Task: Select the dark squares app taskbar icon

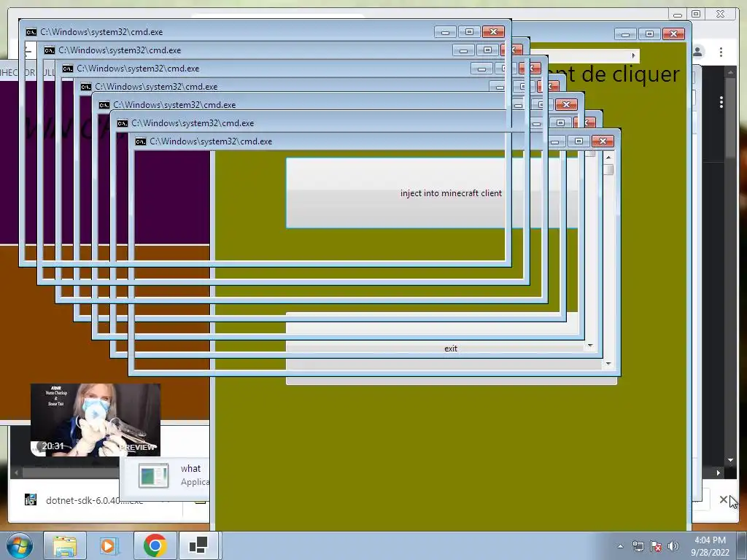Action: pyautogui.click(x=198, y=545)
